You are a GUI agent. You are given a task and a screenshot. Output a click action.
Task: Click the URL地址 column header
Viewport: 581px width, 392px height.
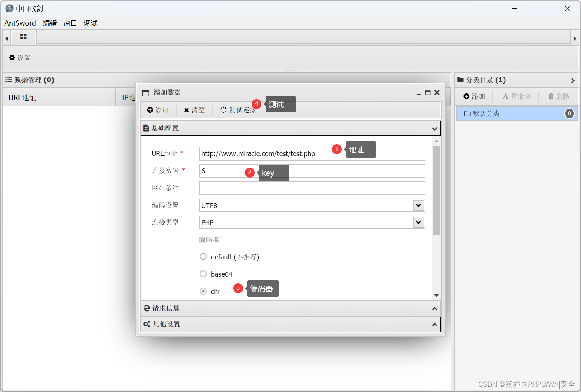[59, 98]
